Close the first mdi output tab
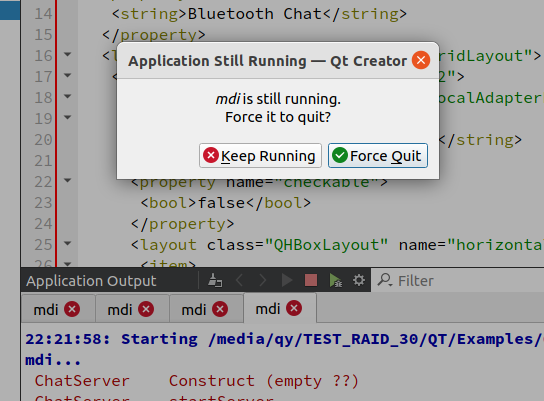 pos(72,309)
